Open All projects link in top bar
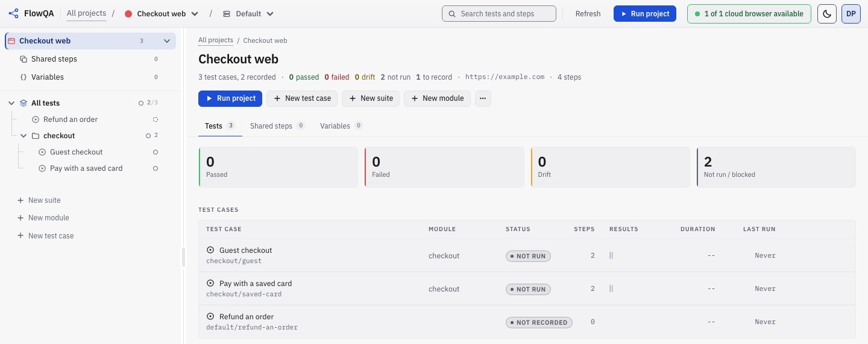 click(x=86, y=13)
